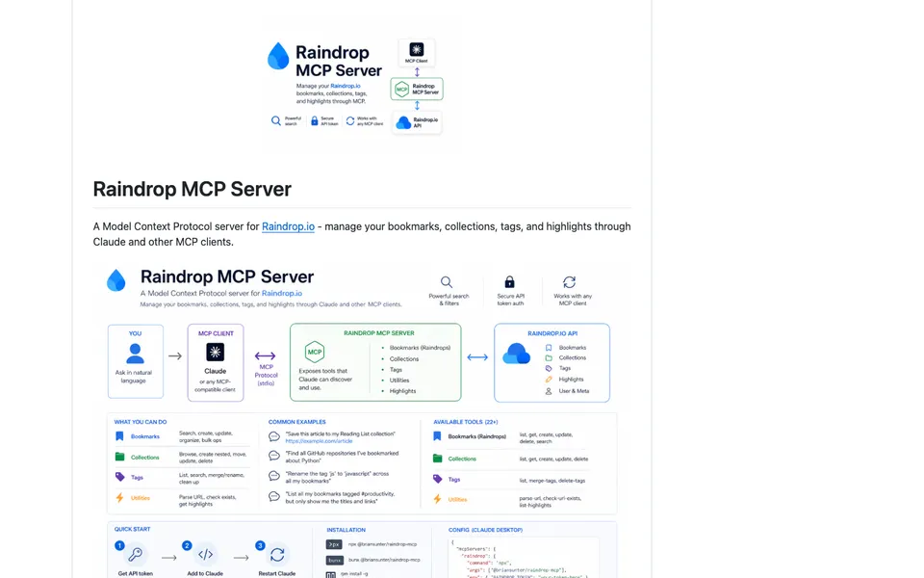Click the key icon above 'Get API token'
This screenshot has height=578, width=924.
tap(136, 555)
